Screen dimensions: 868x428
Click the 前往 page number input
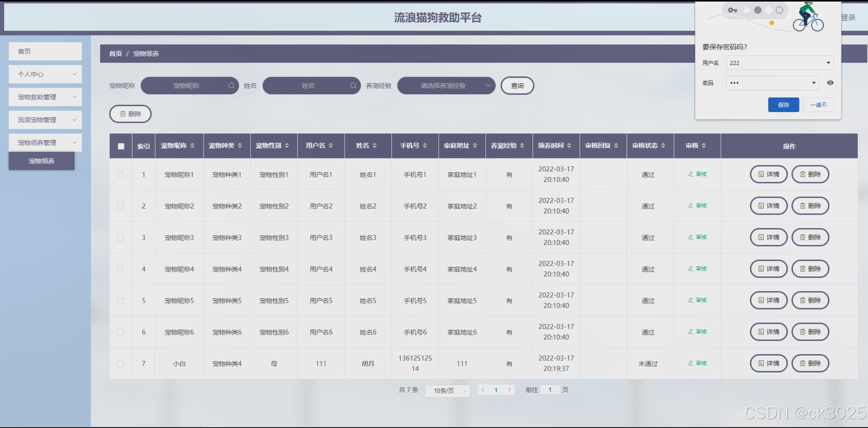pos(549,390)
